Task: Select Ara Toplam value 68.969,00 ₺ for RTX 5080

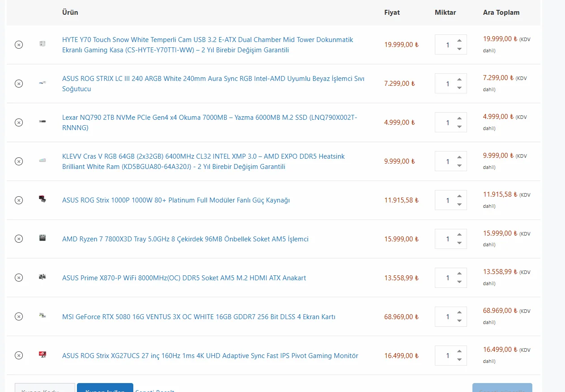Action: [x=500, y=311]
